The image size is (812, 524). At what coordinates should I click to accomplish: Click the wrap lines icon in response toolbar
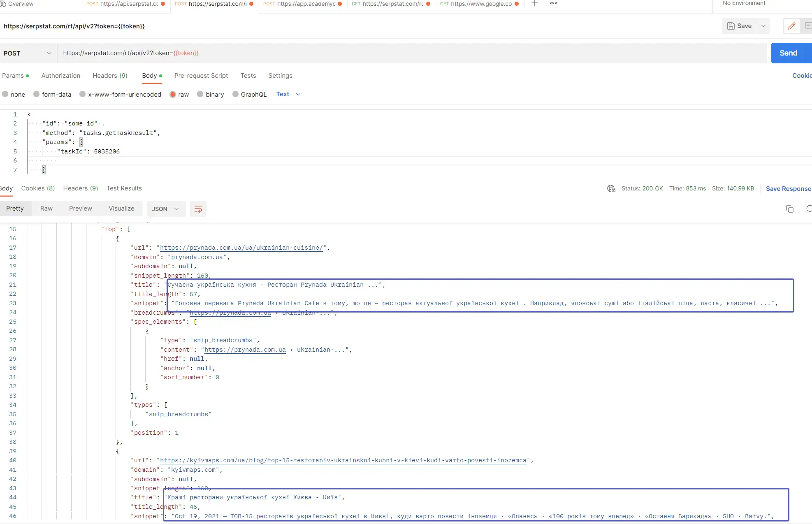pos(198,209)
